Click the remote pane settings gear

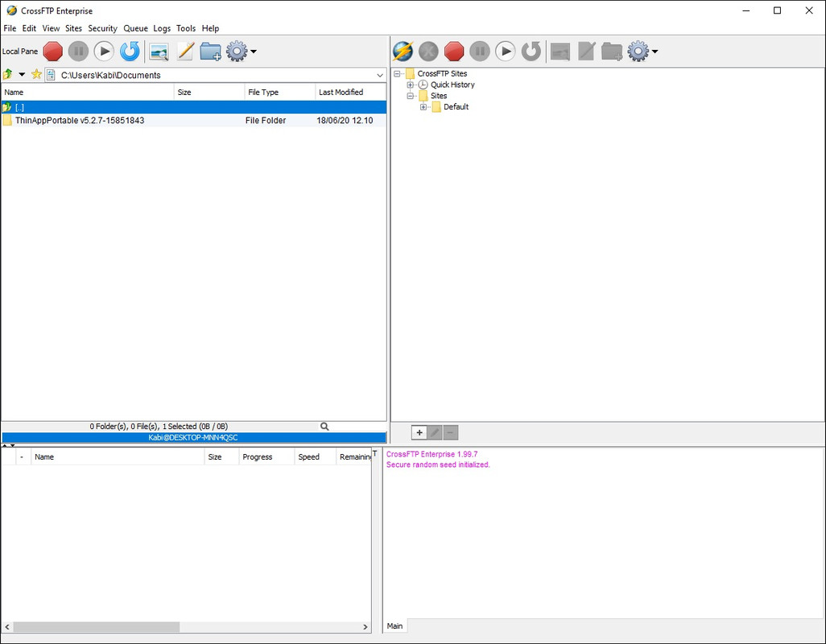click(638, 51)
